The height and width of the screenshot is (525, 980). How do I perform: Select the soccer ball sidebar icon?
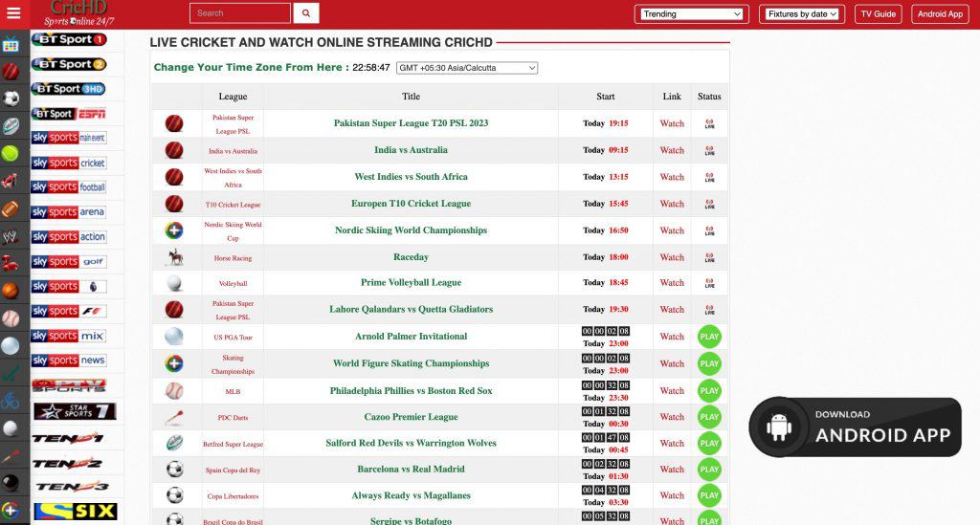pos(11,98)
